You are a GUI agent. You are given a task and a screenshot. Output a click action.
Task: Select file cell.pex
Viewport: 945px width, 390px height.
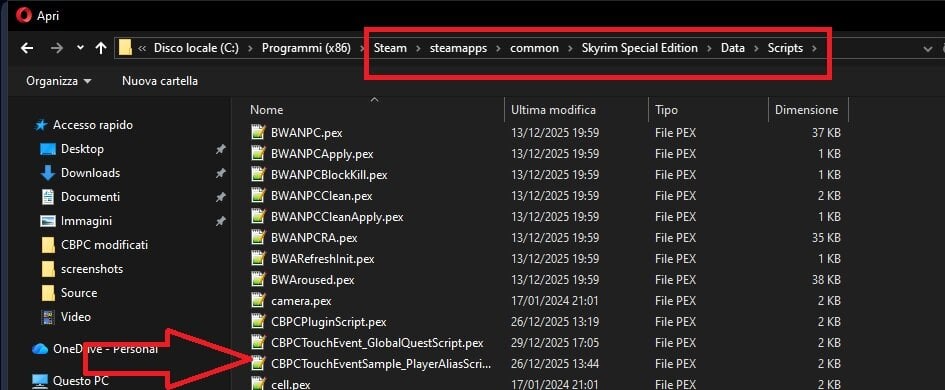(291, 384)
